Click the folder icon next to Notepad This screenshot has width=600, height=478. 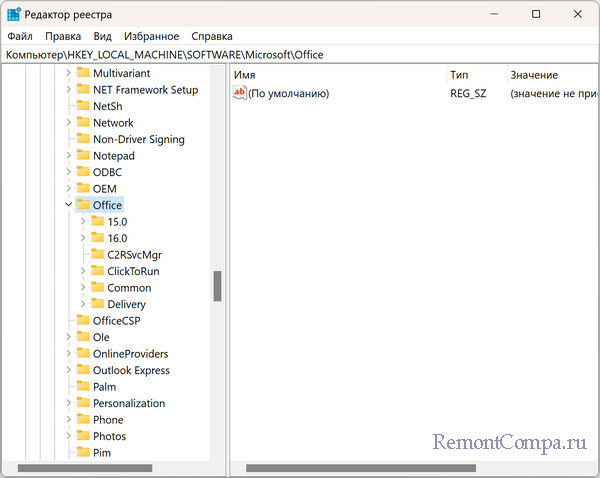tap(83, 155)
